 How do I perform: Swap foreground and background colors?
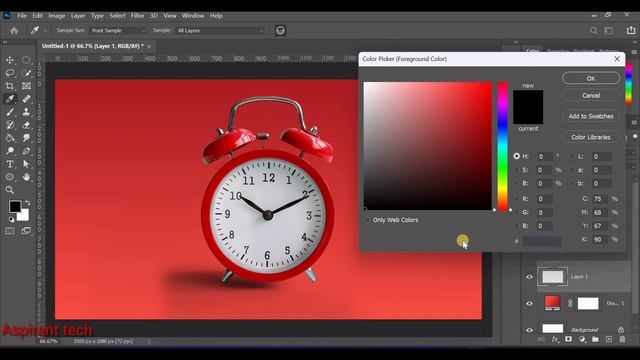[28, 202]
